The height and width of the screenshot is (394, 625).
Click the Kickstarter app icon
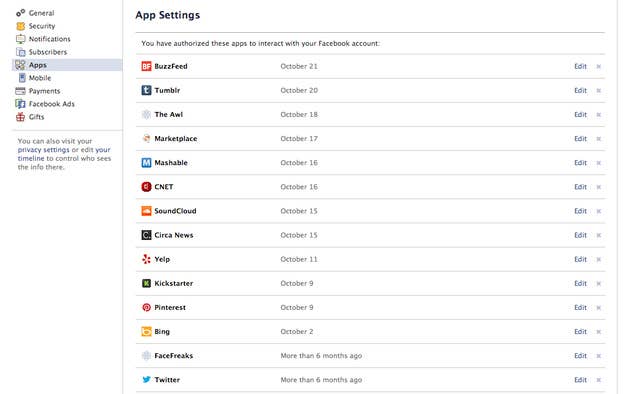(146, 283)
